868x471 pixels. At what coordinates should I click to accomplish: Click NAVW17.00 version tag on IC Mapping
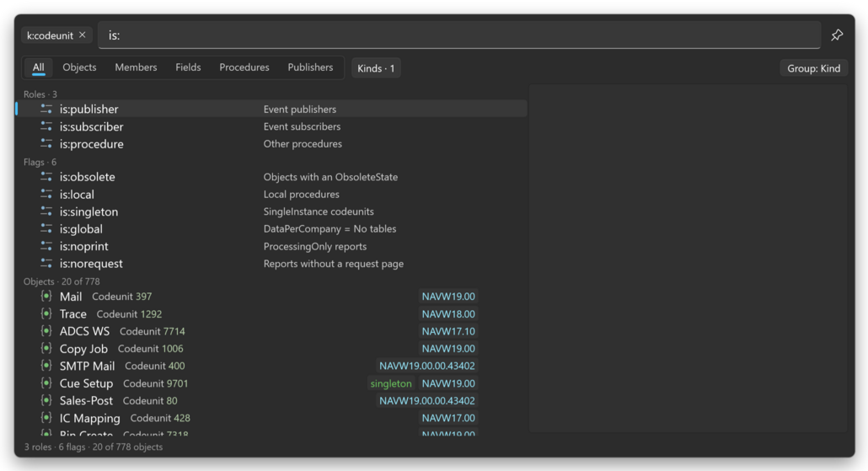(448, 418)
